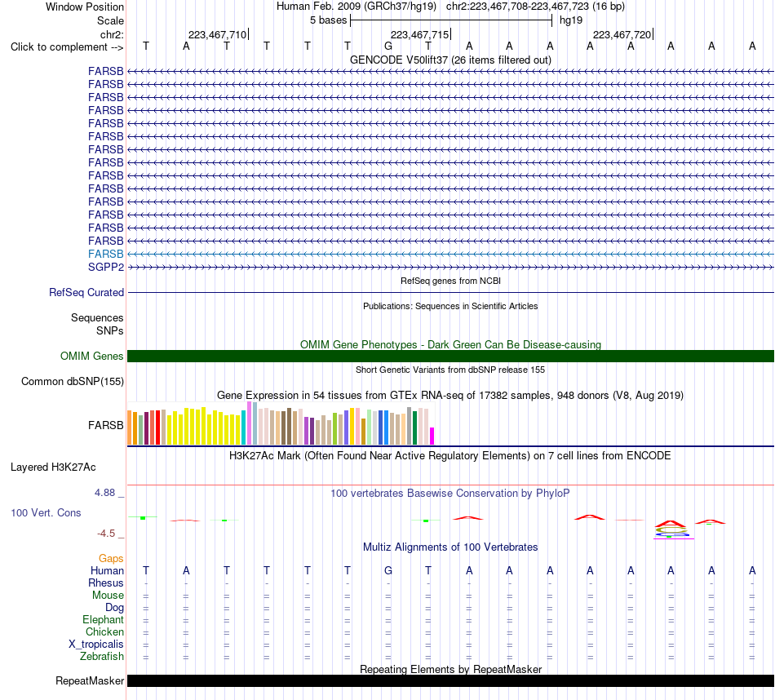Click the '5 bases' scale bar
This screenshot has height=700, width=775.
click(x=451, y=20)
